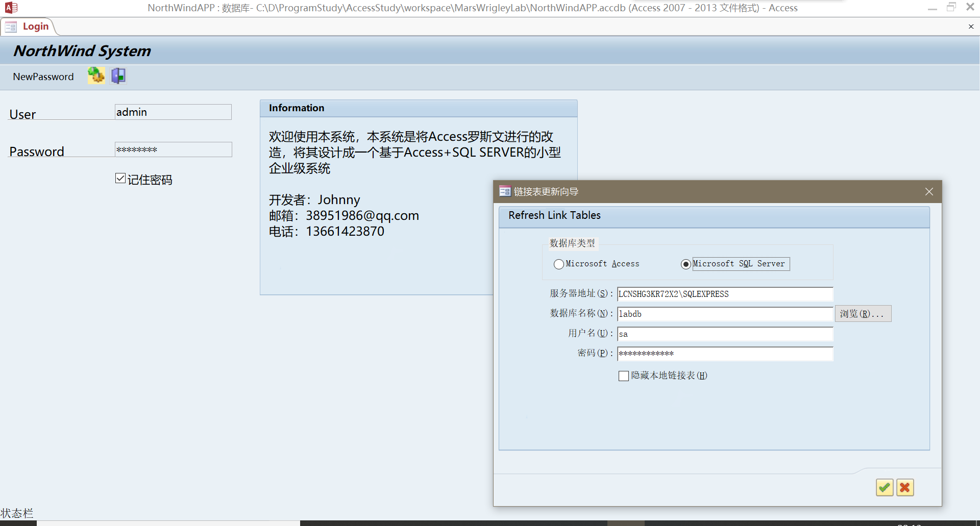Click the Information panel header
980x526 pixels.
tap(419, 108)
